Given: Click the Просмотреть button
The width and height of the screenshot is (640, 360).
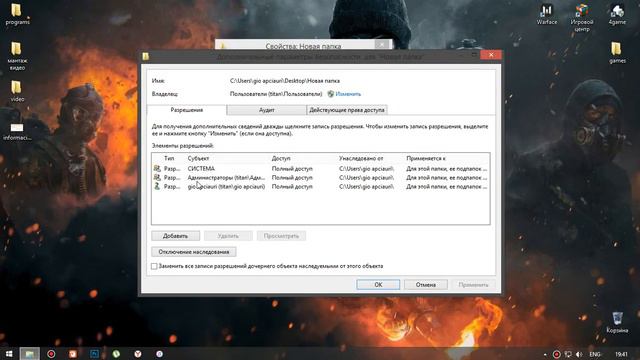Looking at the screenshot, I should (281, 236).
